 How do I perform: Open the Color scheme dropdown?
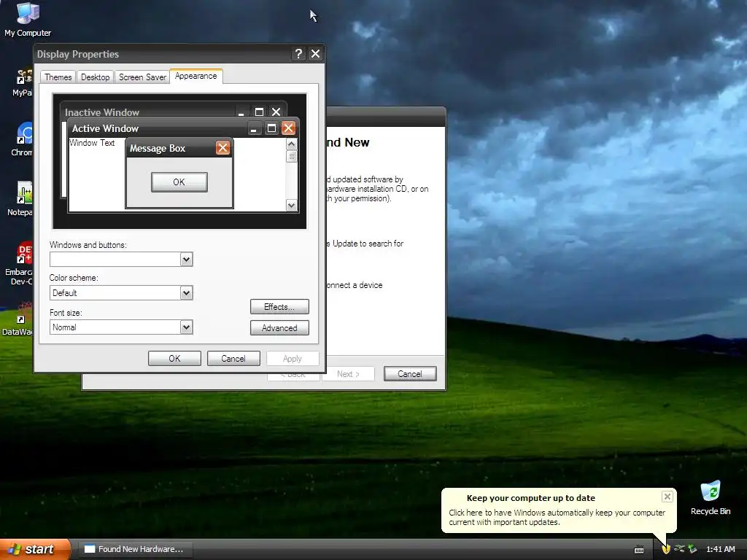(186, 293)
